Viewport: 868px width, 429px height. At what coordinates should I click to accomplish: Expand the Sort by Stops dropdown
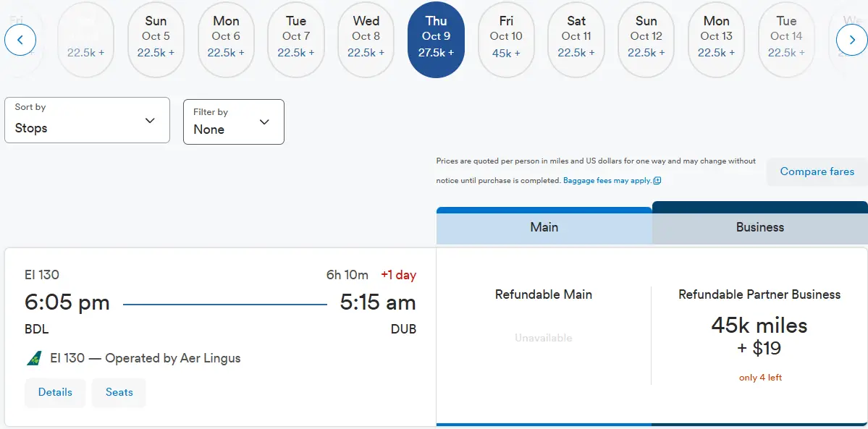(87, 120)
